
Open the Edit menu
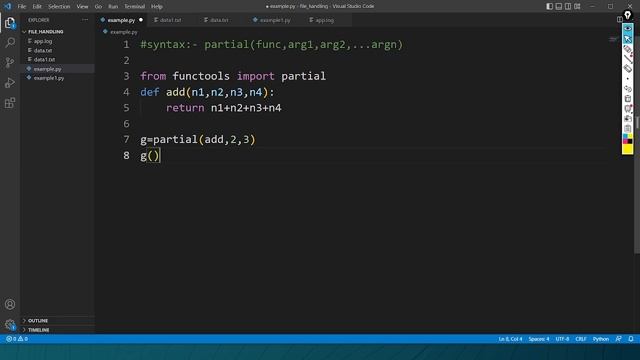tap(37, 7)
